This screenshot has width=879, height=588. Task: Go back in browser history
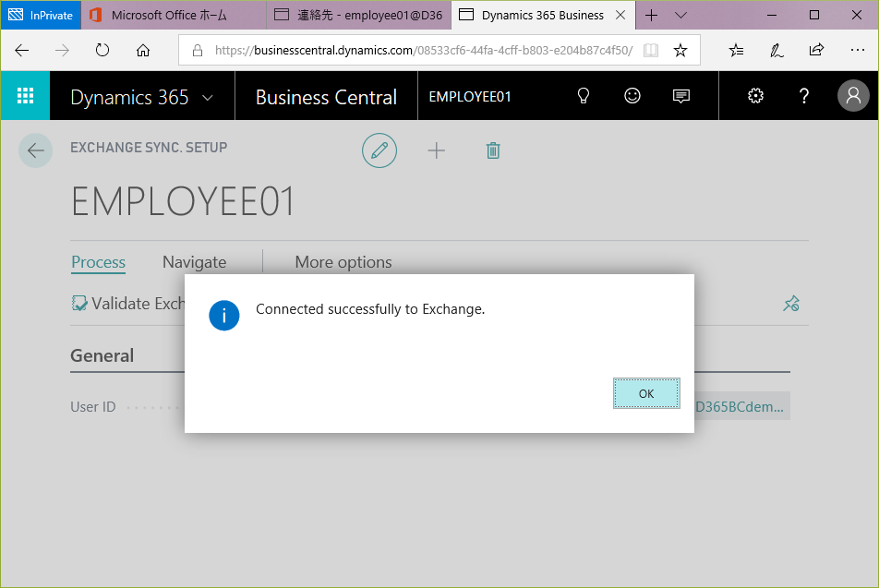point(22,51)
